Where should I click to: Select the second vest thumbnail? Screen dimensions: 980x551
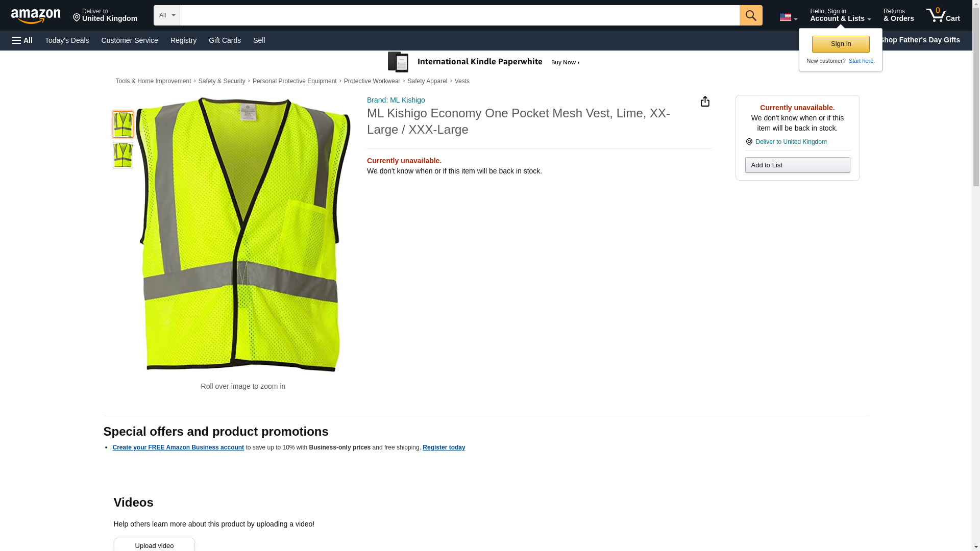122,155
